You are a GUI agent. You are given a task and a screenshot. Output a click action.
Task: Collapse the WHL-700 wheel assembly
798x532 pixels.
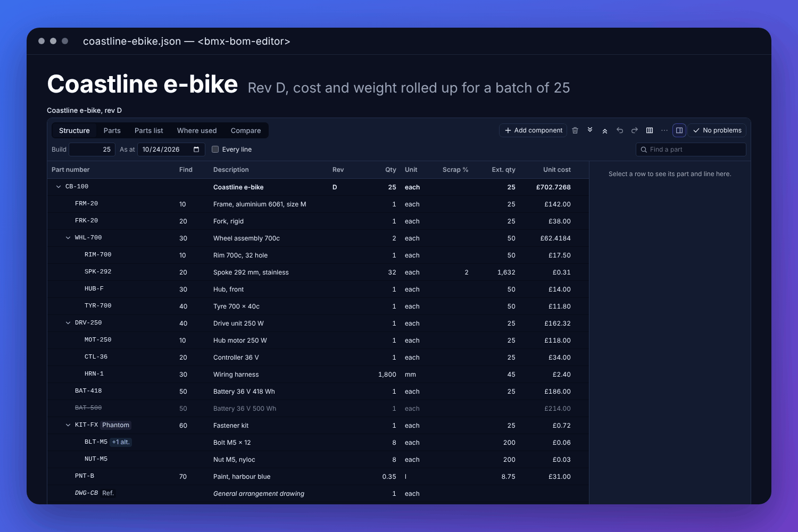68,238
